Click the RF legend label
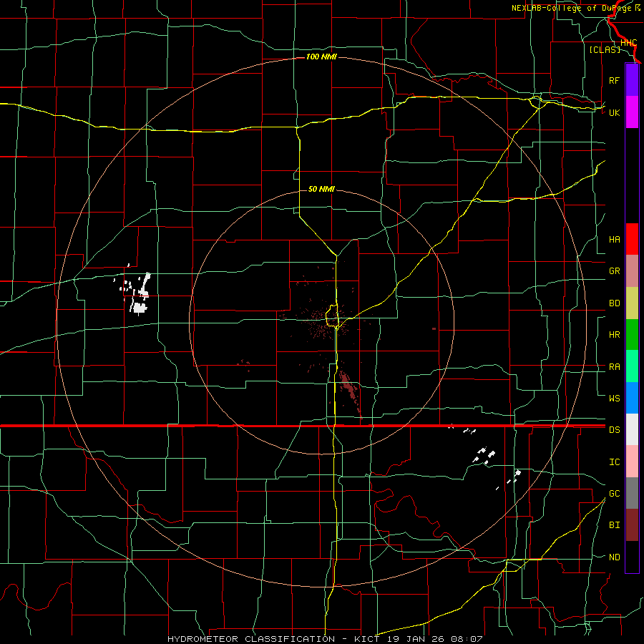The width and height of the screenshot is (644, 644). point(614,80)
